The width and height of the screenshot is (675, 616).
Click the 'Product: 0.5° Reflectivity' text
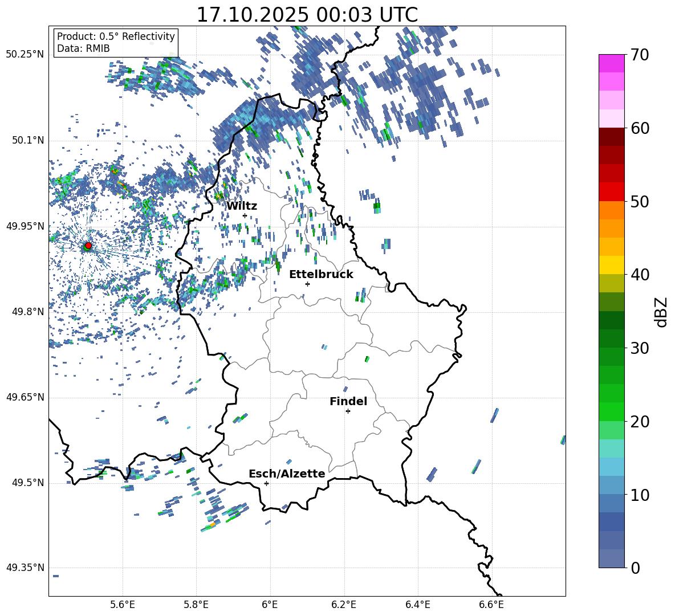[116, 36]
